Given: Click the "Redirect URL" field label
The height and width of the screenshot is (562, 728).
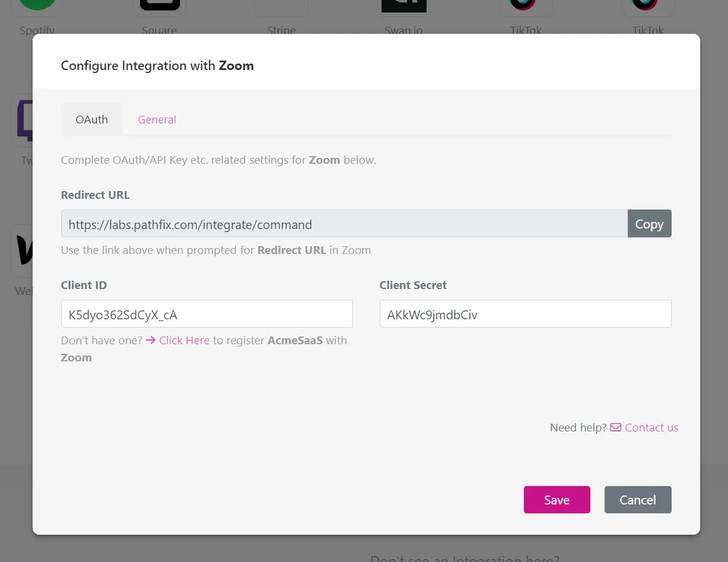Looking at the screenshot, I should point(95,195).
